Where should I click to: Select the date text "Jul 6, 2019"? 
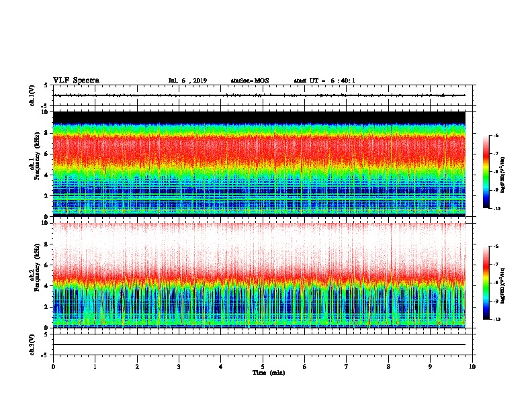187,81
